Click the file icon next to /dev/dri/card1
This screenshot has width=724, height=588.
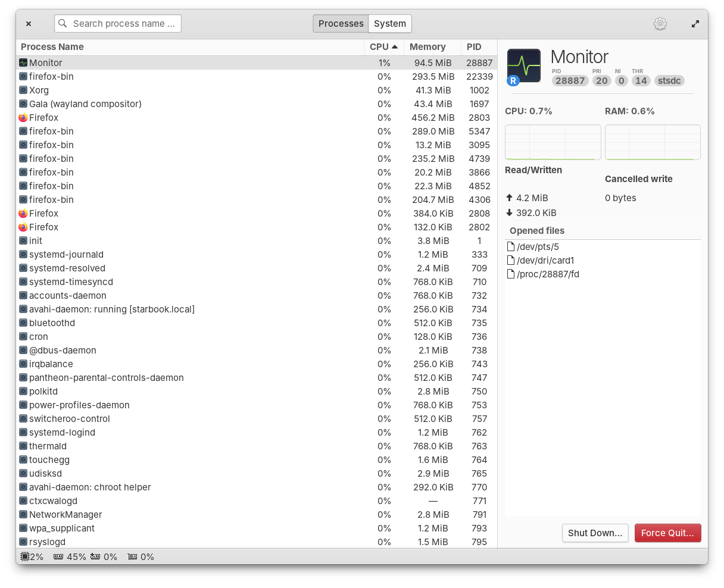pos(510,260)
